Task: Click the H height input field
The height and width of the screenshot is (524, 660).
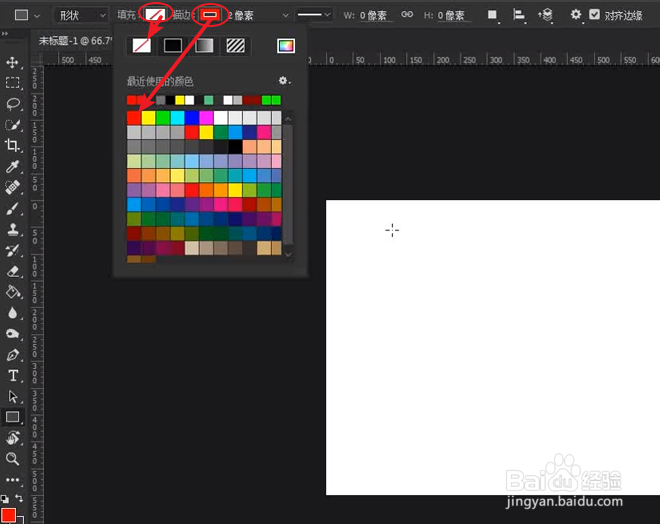Action: pyautogui.click(x=454, y=16)
